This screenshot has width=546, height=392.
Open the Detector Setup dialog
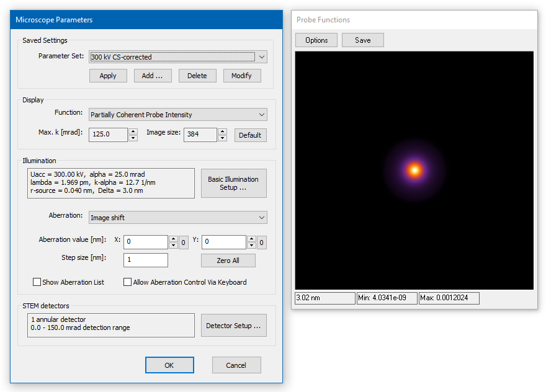pos(233,325)
